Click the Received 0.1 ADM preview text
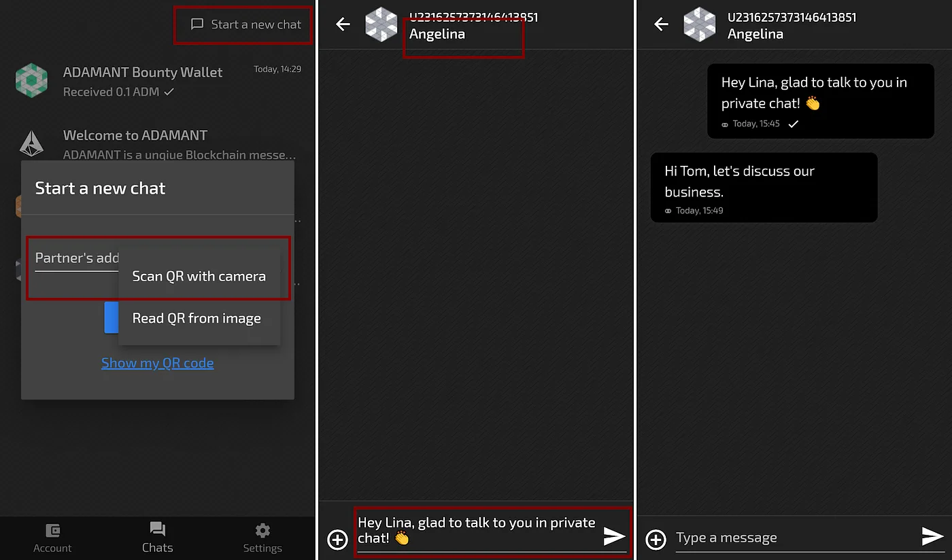The height and width of the screenshot is (560, 952). tap(111, 92)
